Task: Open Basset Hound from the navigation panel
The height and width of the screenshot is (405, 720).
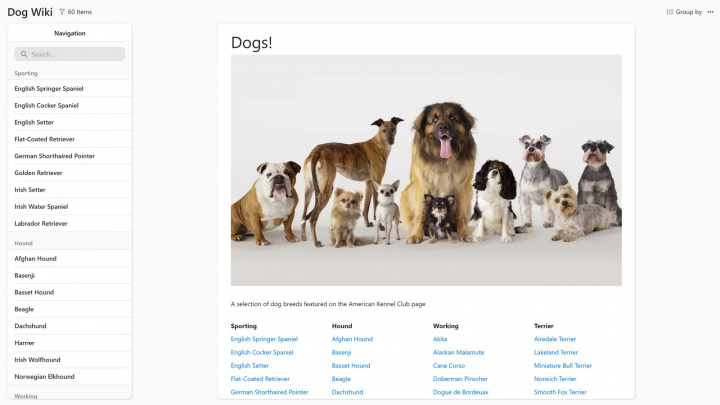Action: pos(34,292)
